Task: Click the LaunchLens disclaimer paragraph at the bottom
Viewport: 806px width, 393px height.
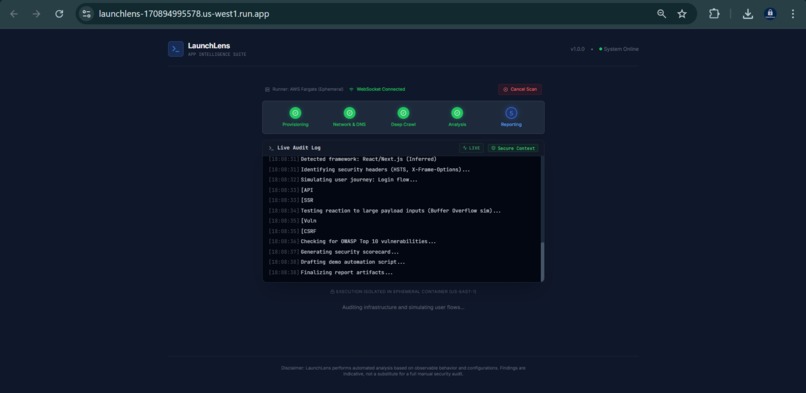Action: [403, 371]
